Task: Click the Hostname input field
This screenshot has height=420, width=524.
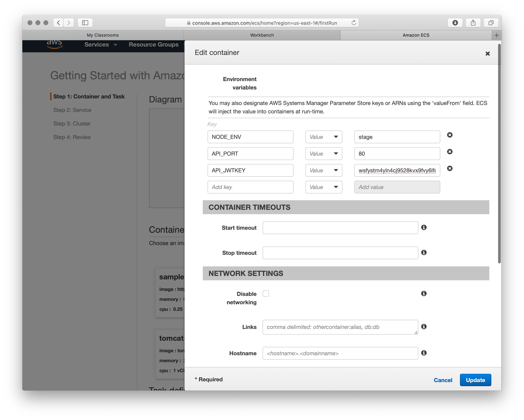Action: point(340,353)
